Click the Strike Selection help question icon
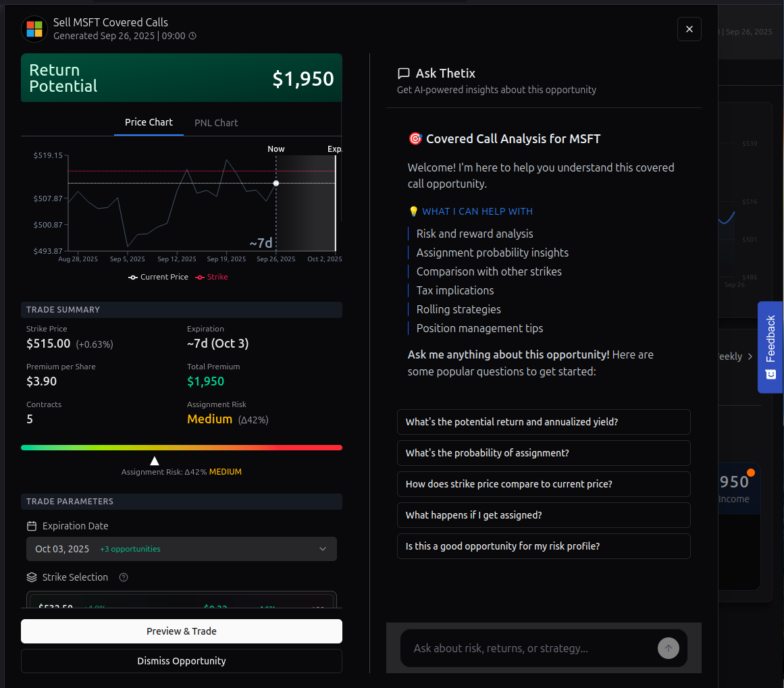784x688 pixels. (124, 577)
